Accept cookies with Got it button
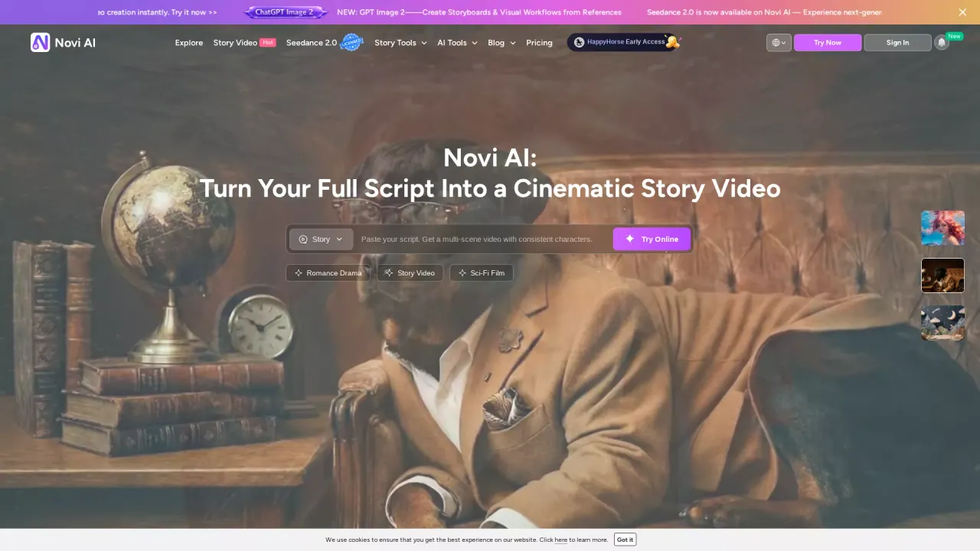Image resolution: width=980 pixels, height=551 pixels. pos(625,540)
